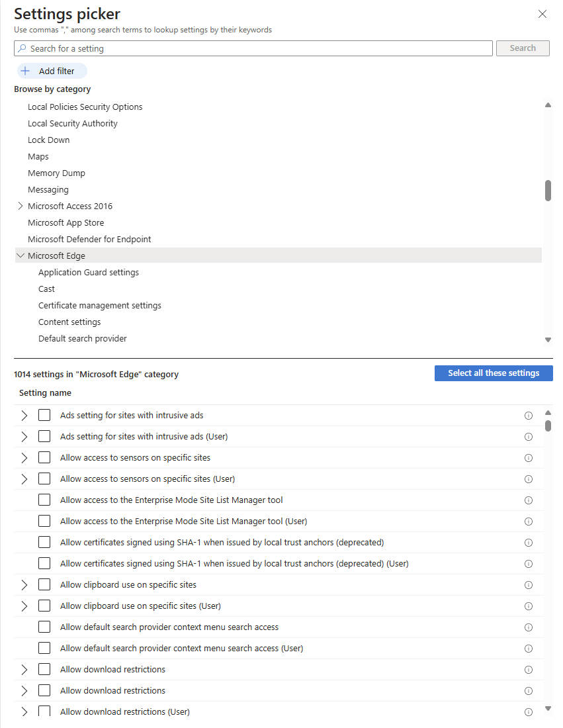Viewport: 563px width, 728px height.
Task: Click the category list scrollbar thumb
Action: pos(548,190)
